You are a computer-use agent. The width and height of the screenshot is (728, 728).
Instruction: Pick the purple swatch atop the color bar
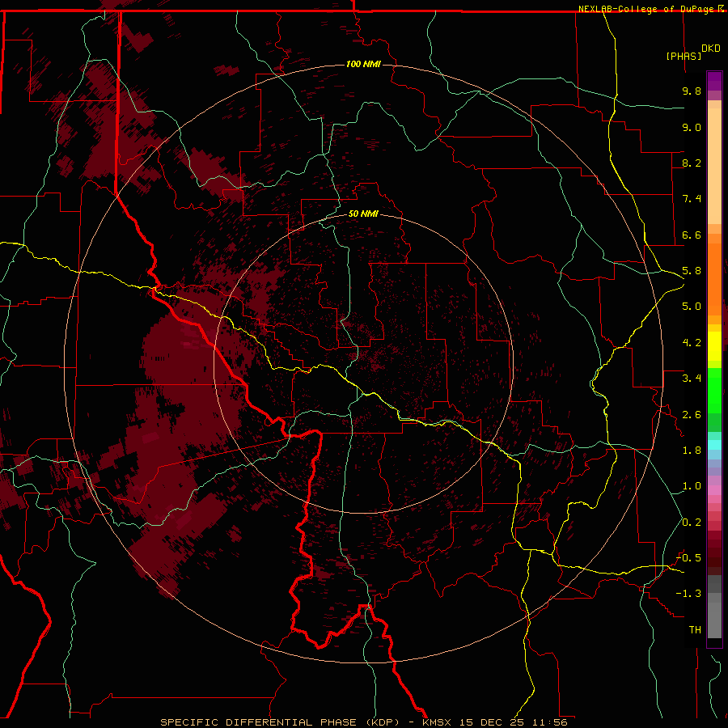point(714,82)
